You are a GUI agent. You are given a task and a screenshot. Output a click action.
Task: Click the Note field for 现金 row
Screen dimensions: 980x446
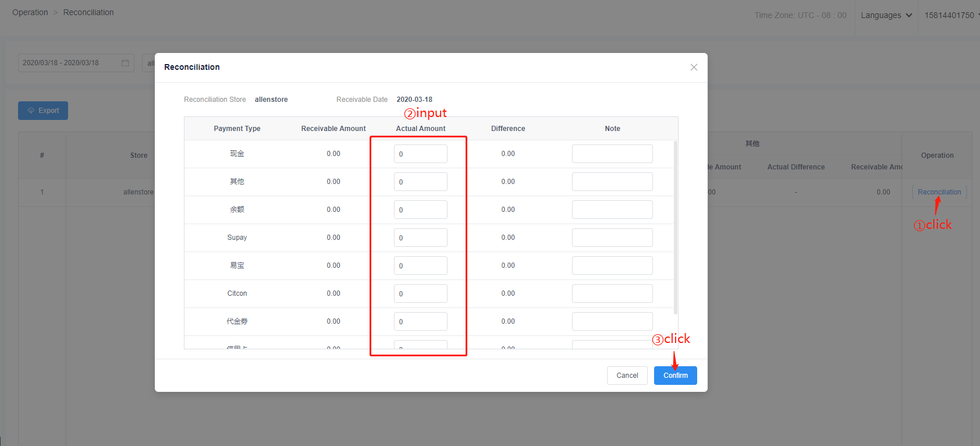coord(612,154)
